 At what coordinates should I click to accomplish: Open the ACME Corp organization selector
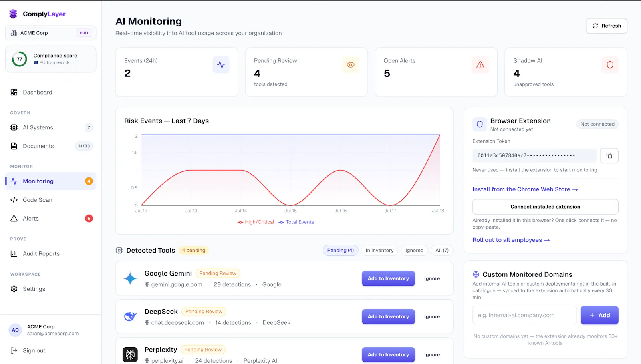coord(51,33)
